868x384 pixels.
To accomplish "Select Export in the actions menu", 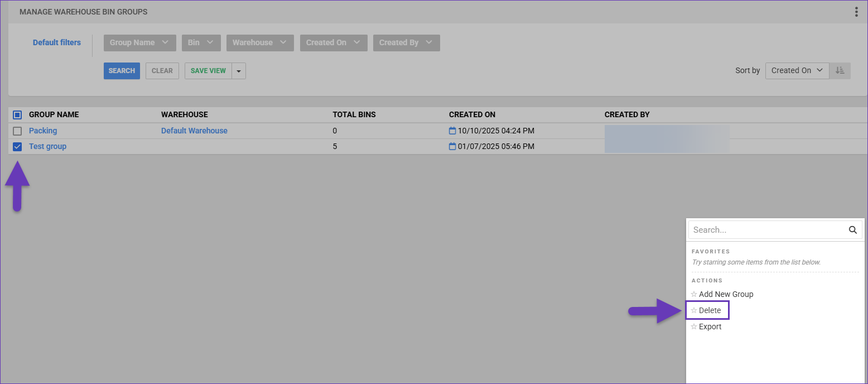I will click(710, 327).
